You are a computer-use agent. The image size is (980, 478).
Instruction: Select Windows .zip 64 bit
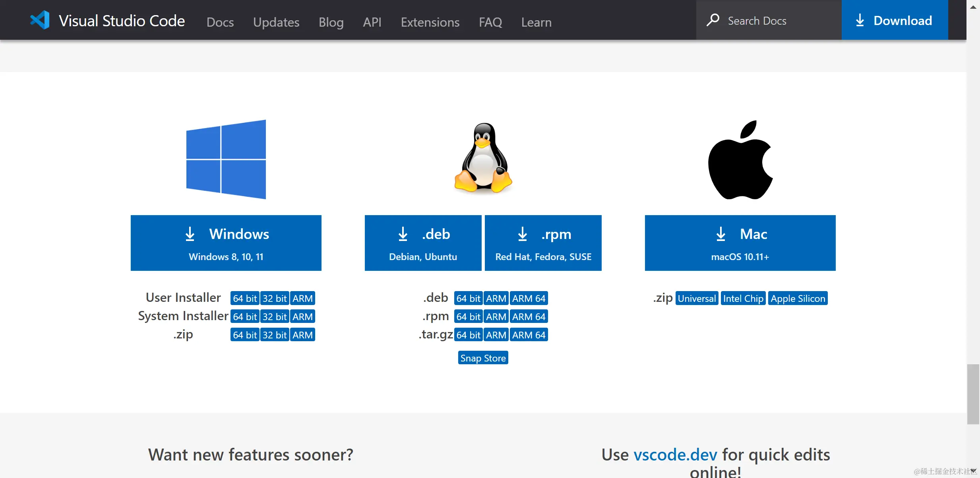pyautogui.click(x=245, y=335)
